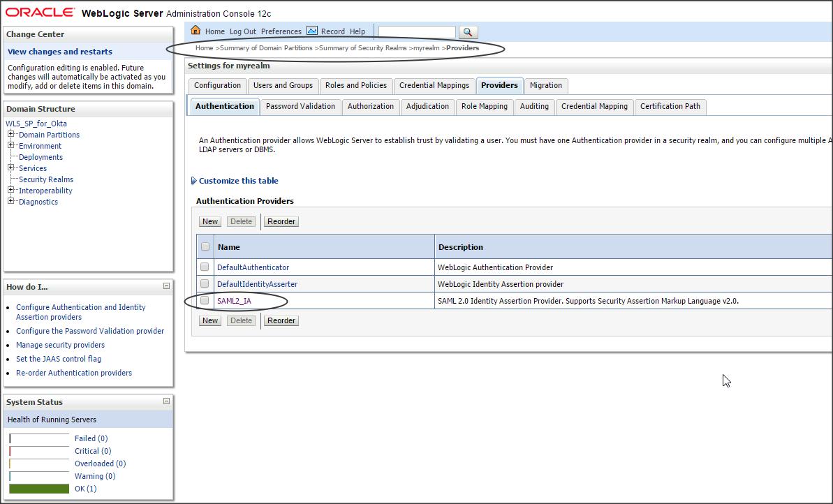The width and height of the screenshot is (833, 504).
Task: Open the Auditing sub-tab
Action: [x=534, y=107]
